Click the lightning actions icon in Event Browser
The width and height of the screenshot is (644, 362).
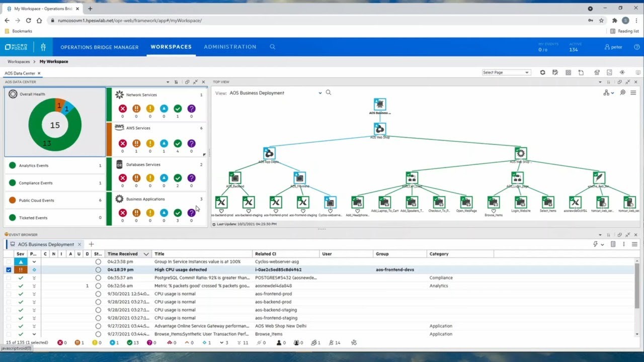tap(595, 244)
